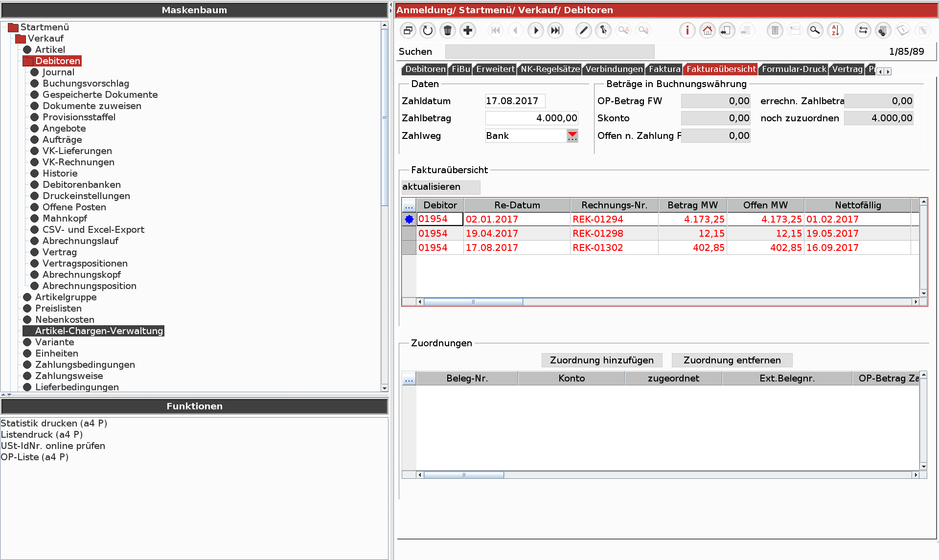Image resolution: width=939 pixels, height=560 pixels.
Task: Click the page with back-arrow icon
Action: point(727,31)
